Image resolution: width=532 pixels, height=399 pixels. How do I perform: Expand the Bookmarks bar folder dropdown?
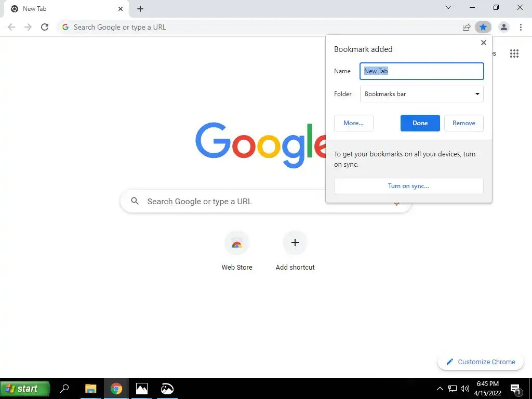point(422,94)
